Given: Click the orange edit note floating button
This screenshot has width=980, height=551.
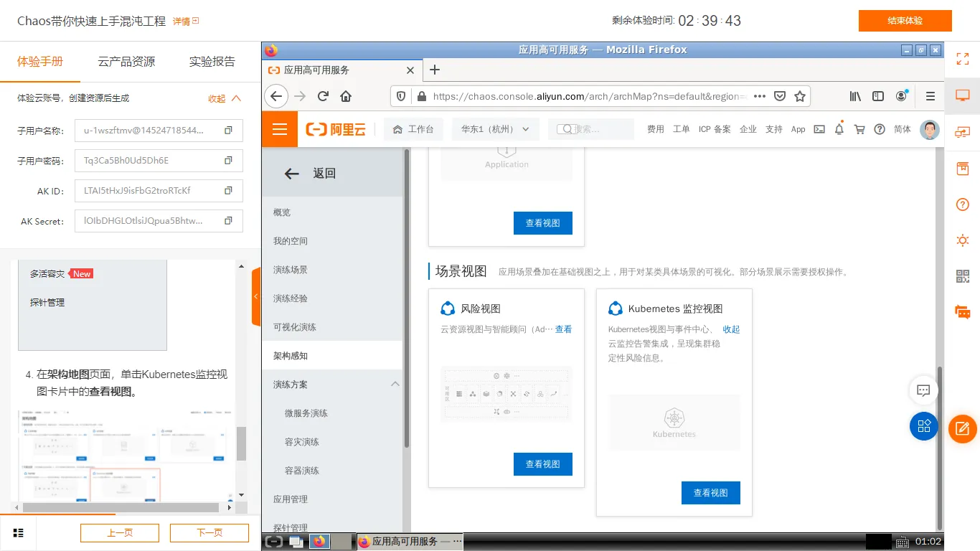Looking at the screenshot, I should (x=963, y=429).
